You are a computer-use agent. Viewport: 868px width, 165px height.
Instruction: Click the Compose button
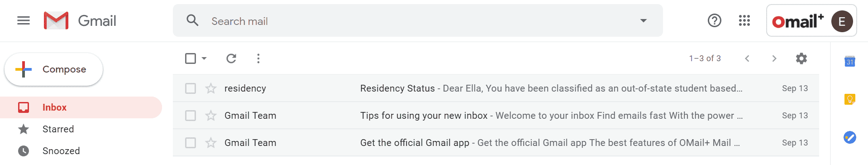(54, 69)
